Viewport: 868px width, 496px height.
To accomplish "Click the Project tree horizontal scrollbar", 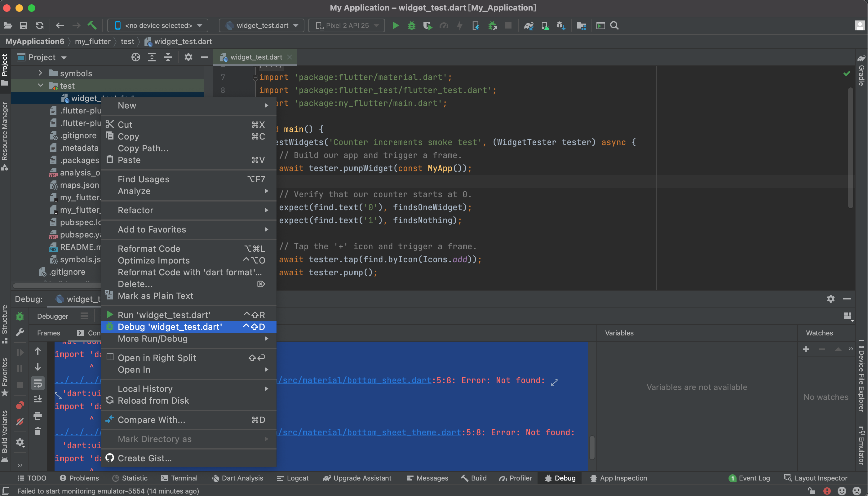I will tap(58, 286).
